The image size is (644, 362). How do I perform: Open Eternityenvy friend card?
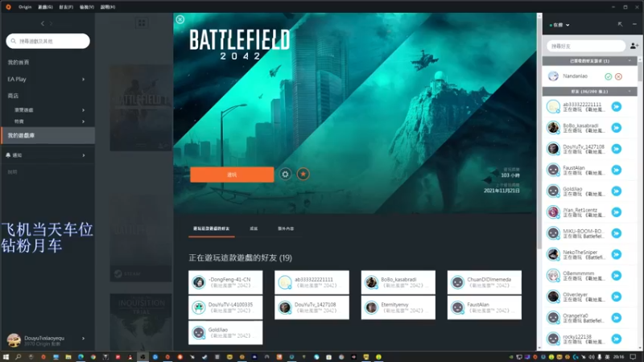[398, 307]
